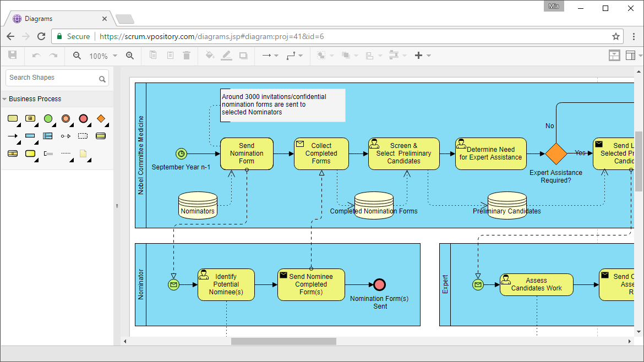Select the Nominators data store

pos(198,205)
